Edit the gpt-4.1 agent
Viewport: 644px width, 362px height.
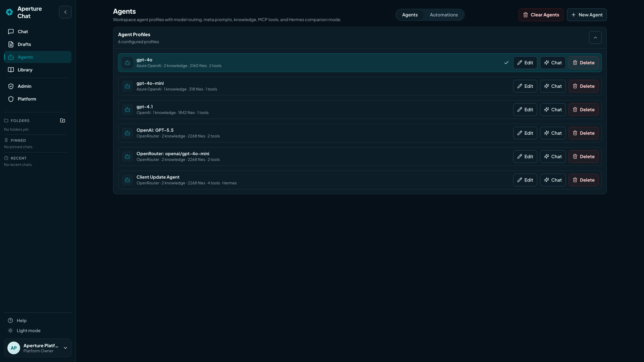(525, 110)
